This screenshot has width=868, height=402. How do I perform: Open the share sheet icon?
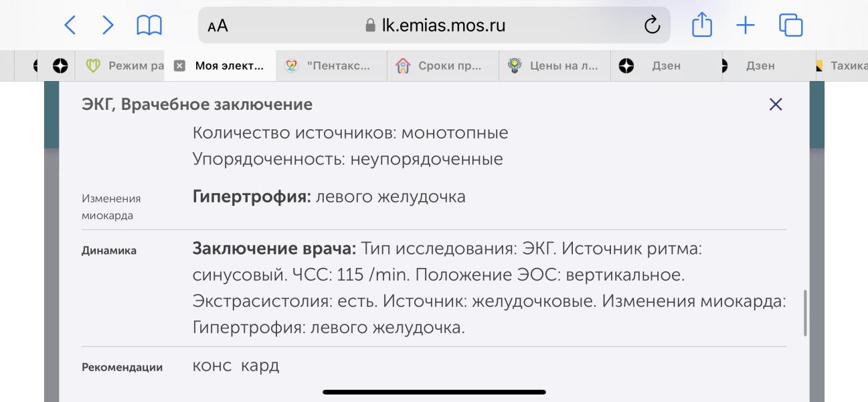(x=701, y=25)
